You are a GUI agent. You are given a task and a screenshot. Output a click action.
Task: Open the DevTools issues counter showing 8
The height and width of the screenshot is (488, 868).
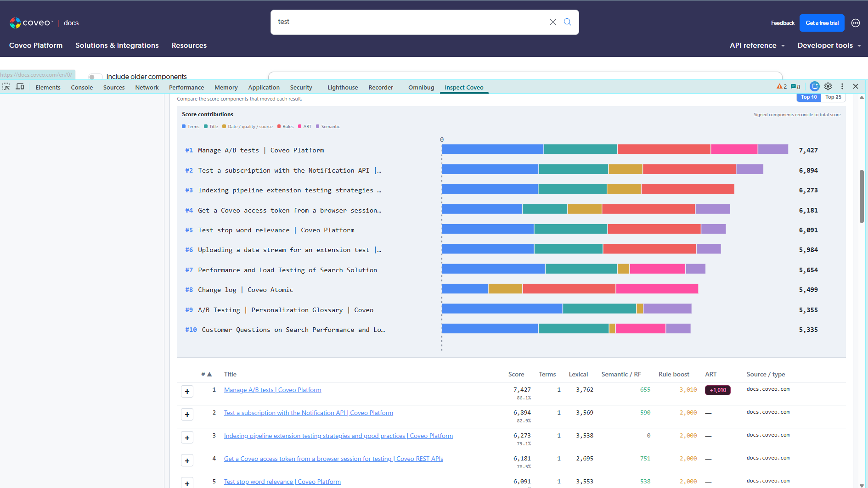795,87
